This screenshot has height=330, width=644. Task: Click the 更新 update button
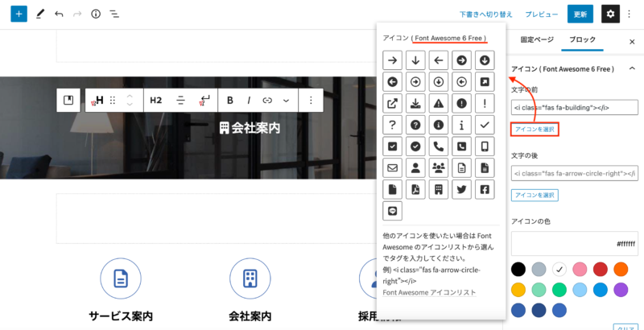[x=581, y=14]
